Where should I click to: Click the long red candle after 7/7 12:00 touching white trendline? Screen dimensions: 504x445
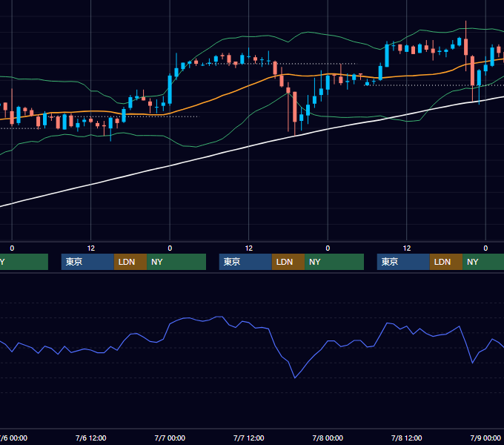click(x=295, y=107)
